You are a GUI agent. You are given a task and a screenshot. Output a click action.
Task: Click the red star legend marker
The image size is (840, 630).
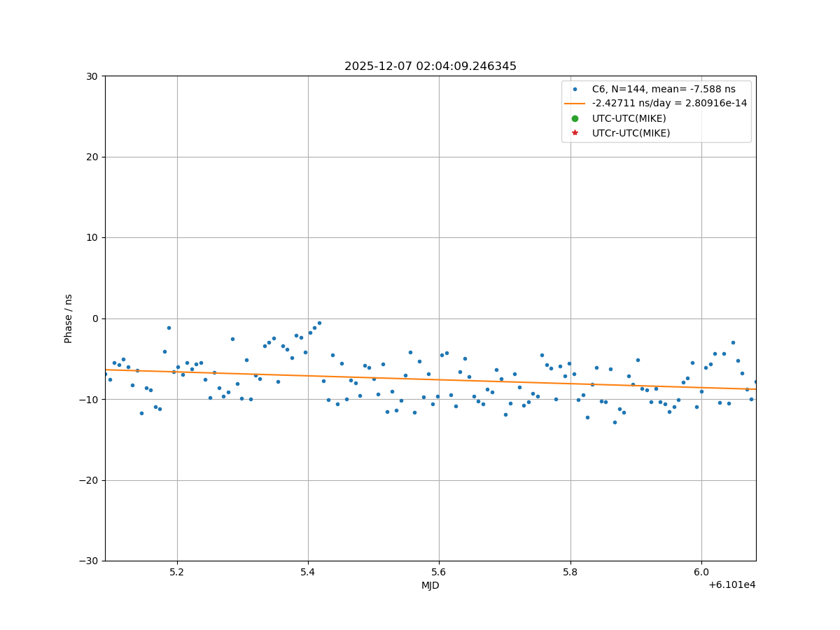click(575, 133)
